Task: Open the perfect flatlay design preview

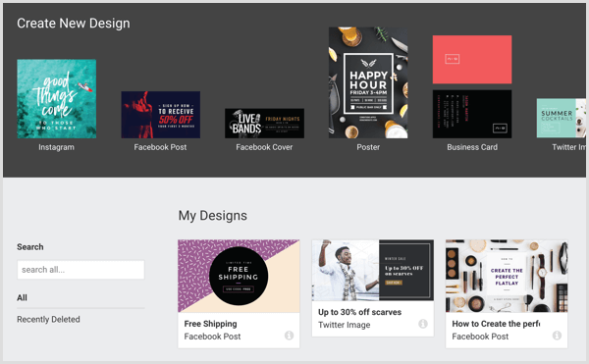Action: tap(507, 277)
